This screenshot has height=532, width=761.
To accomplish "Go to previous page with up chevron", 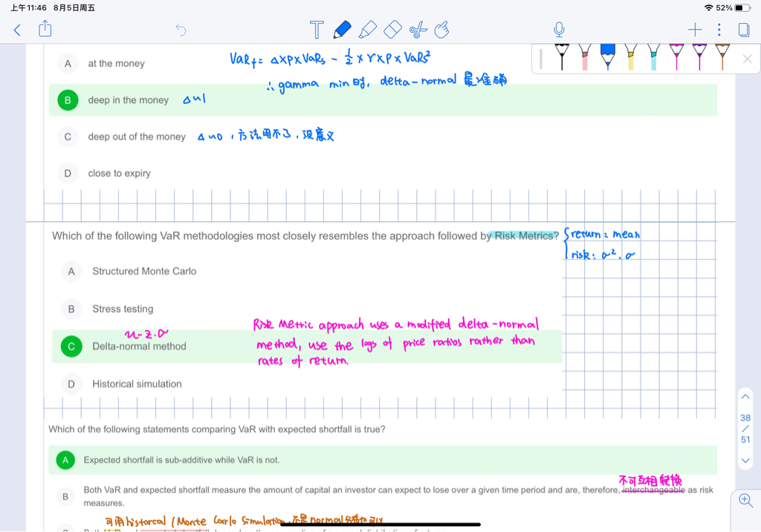I will click(745, 397).
